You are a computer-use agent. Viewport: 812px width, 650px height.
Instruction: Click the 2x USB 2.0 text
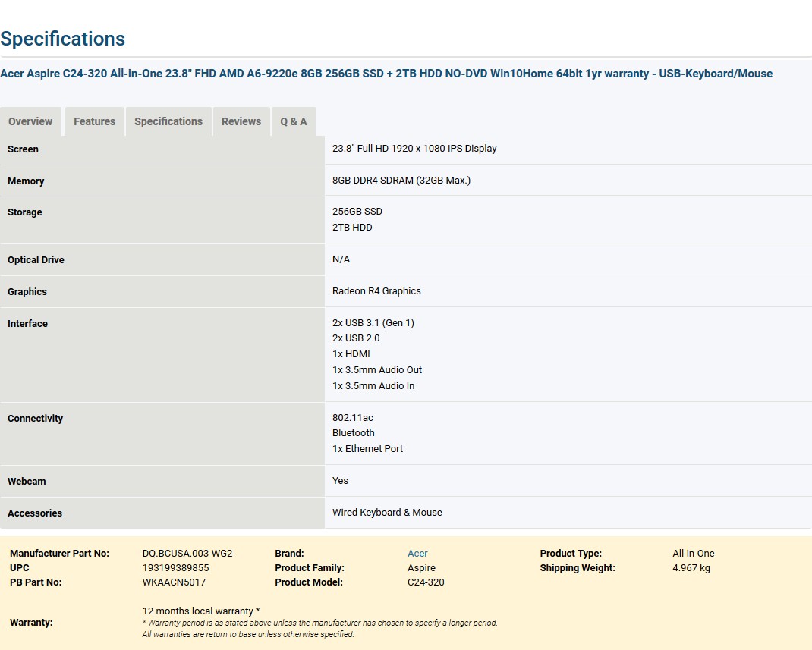click(356, 338)
